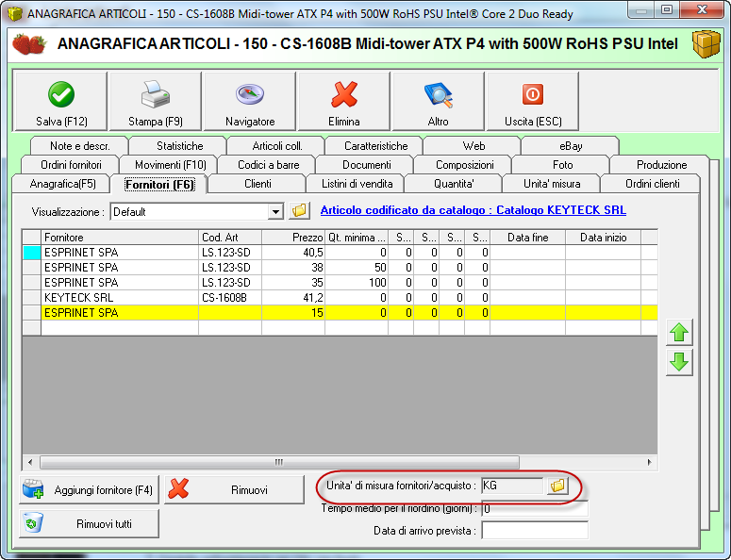Click the Uscita (ESC) power button

[533, 101]
